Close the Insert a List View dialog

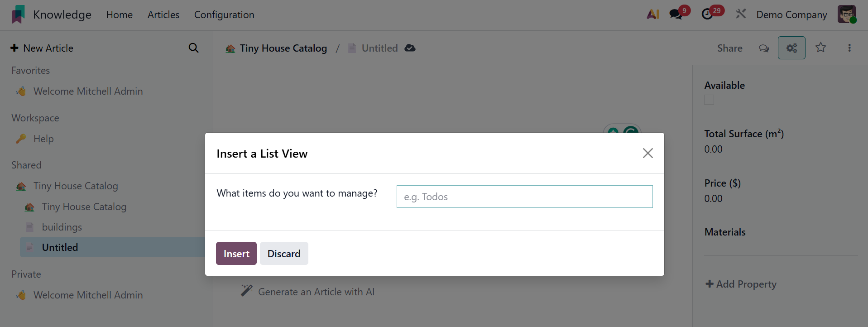pyautogui.click(x=647, y=153)
